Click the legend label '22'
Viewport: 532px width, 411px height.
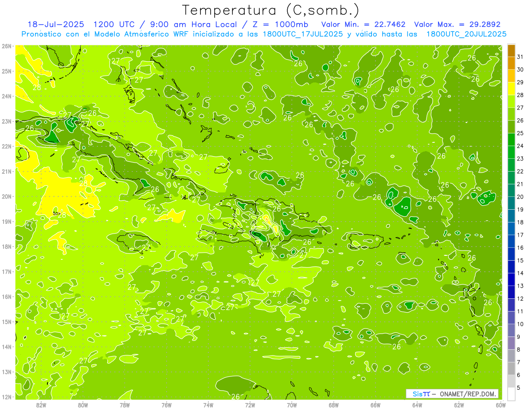520,171
